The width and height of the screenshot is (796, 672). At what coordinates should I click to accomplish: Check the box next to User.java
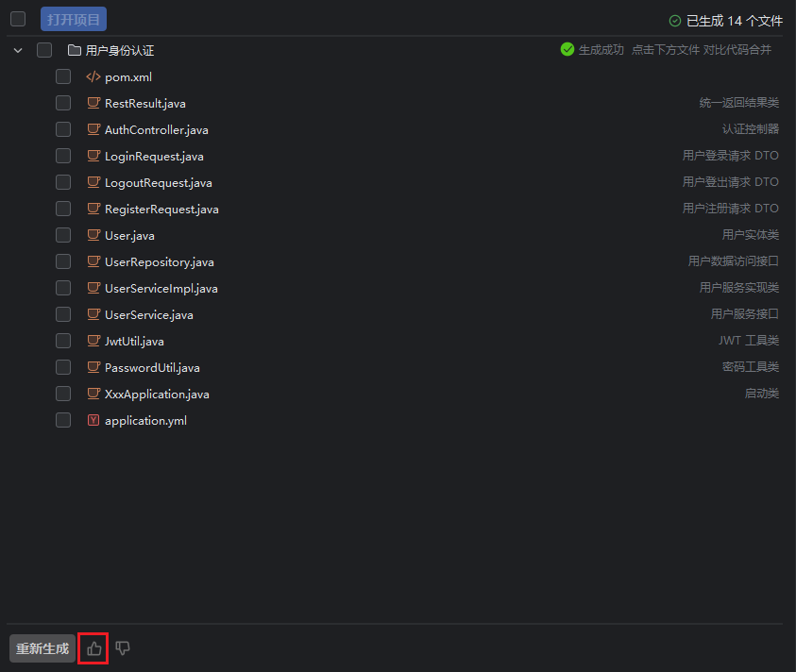63,235
